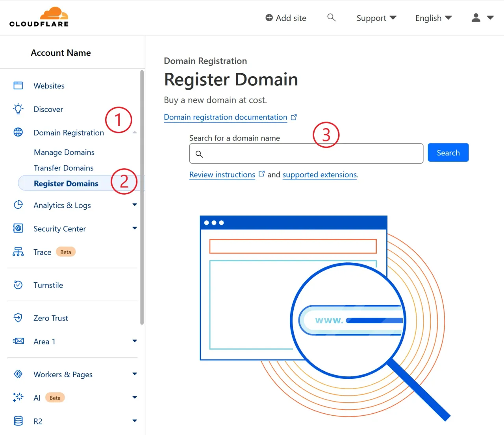Open Discover in the sidebar
Image resolution: width=504 pixels, height=435 pixels.
[x=48, y=109]
